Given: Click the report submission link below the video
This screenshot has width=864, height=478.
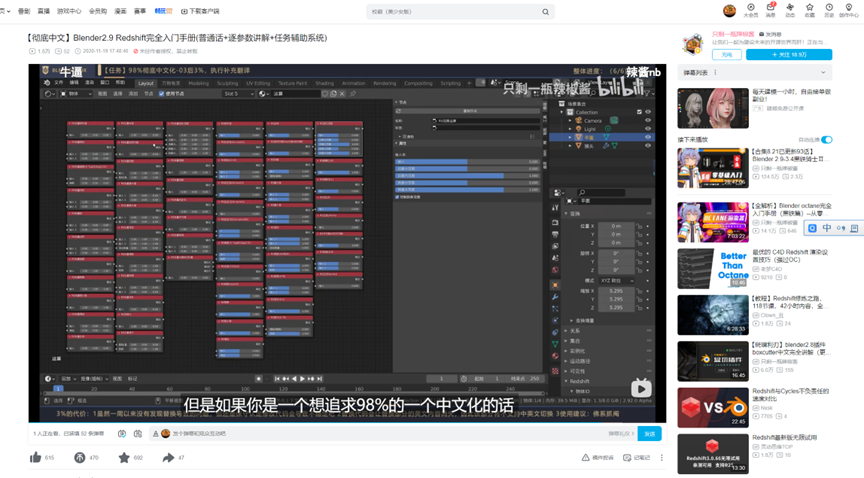Looking at the screenshot, I should (598, 458).
